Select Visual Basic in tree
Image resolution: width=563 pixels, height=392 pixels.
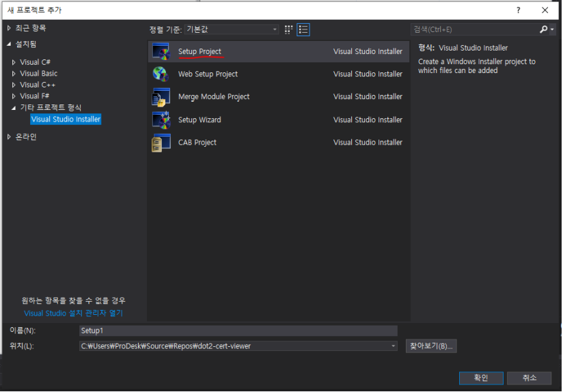click(x=39, y=74)
